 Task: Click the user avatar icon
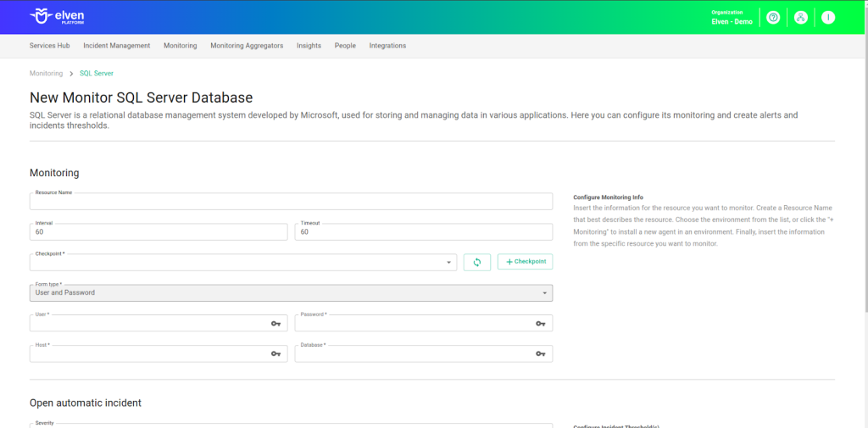[x=828, y=18]
